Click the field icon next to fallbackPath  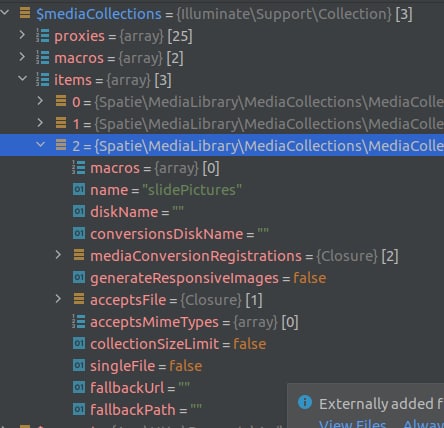[79, 409]
